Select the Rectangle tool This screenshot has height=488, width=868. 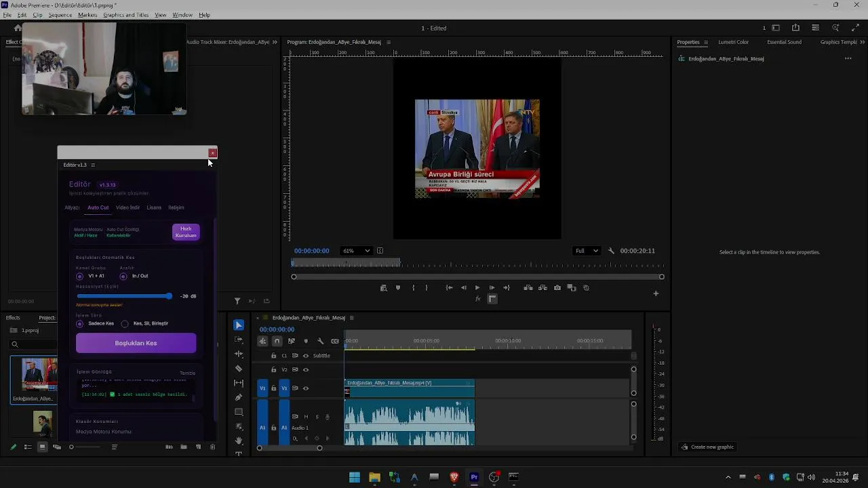239,412
